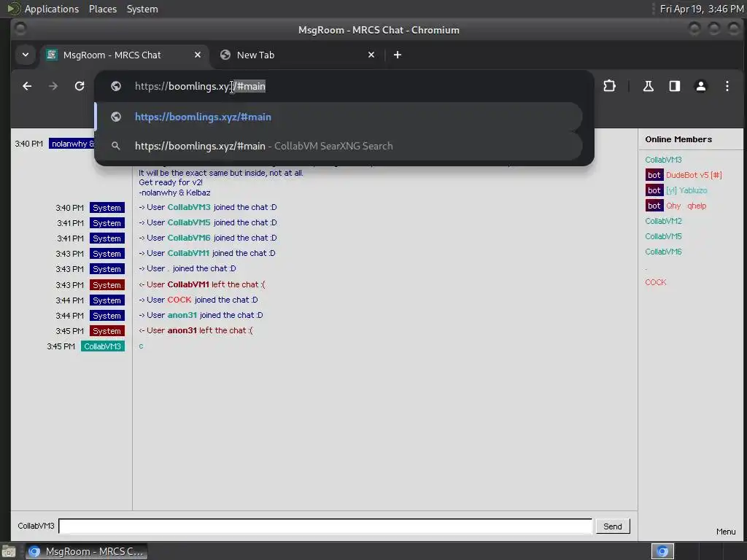Open the tab search dropdown chevron
Viewport: 747px width, 560px height.
pyautogui.click(x=26, y=55)
